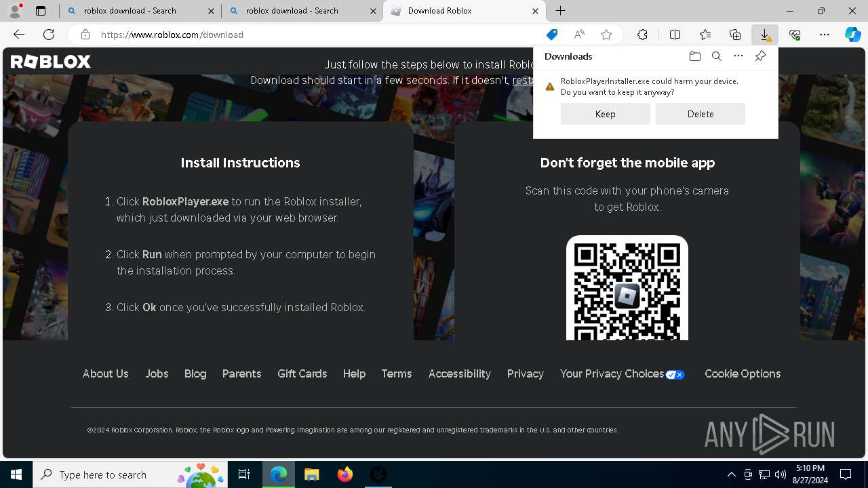Open the Terms footer link
This screenshot has height=488, width=868.
coord(397,373)
